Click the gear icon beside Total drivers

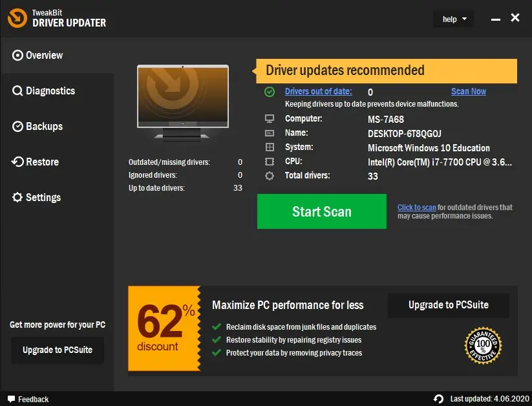click(x=270, y=176)
